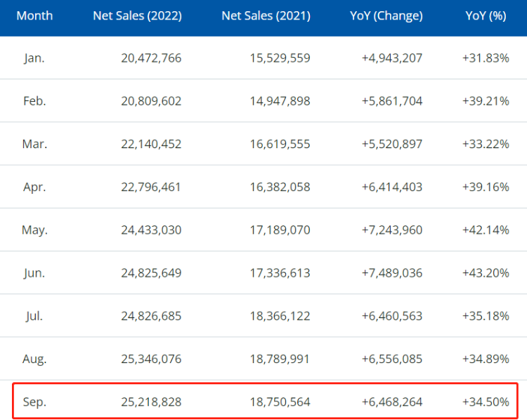Select highlighted Sep. 2022 net sales 25,218,828

click(150, 401)
